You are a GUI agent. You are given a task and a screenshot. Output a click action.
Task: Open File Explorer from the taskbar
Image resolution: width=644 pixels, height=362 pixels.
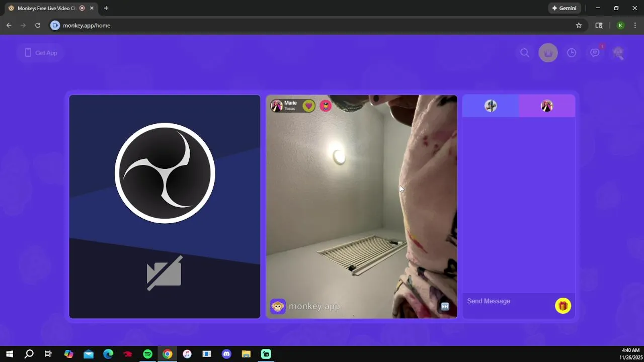tap(246, 354)
